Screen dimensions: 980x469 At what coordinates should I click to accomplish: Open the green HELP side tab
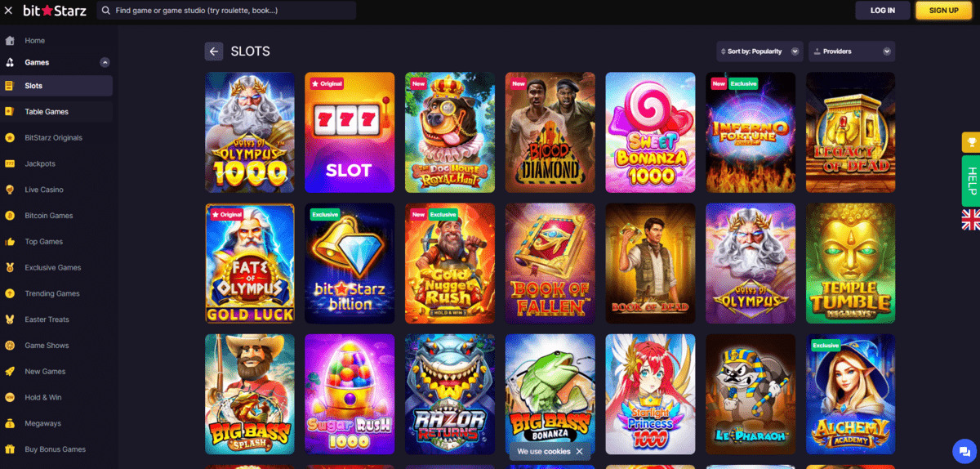point(971,181)
